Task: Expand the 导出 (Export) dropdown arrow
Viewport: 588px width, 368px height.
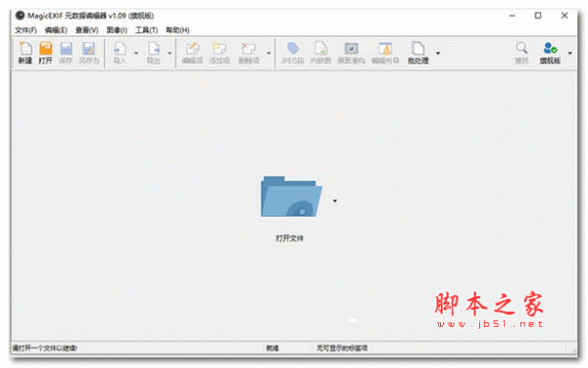Action: (170, 53)
